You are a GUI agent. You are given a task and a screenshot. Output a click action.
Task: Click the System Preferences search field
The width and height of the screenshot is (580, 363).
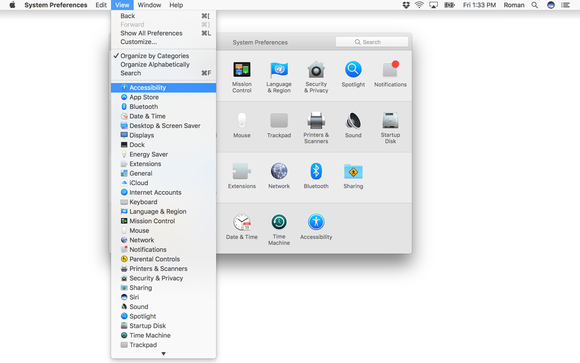(x=372, y=42)
